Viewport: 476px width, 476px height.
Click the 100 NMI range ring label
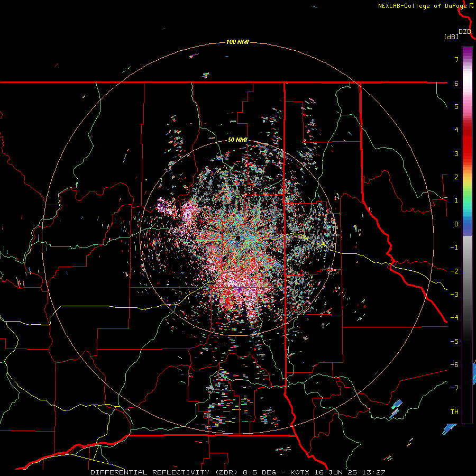[237, 42]
